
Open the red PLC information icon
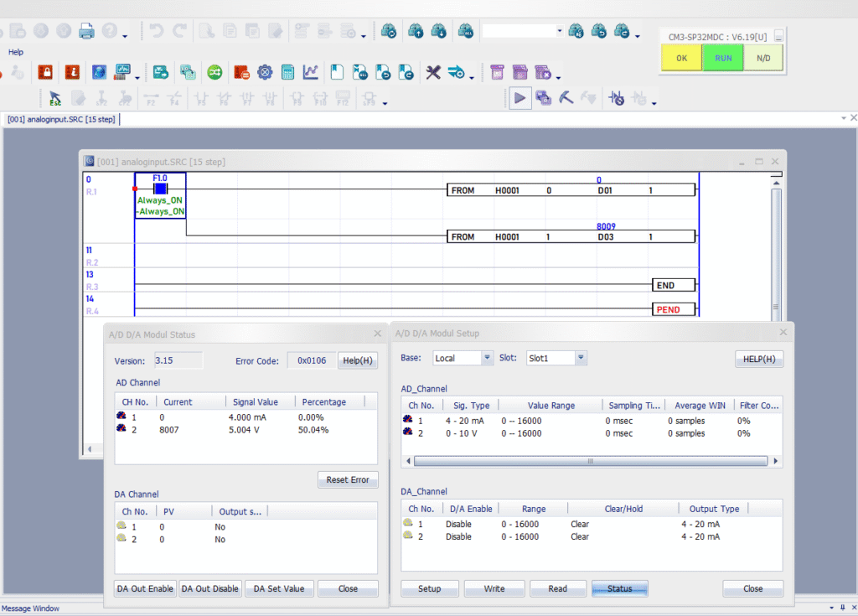72,72
